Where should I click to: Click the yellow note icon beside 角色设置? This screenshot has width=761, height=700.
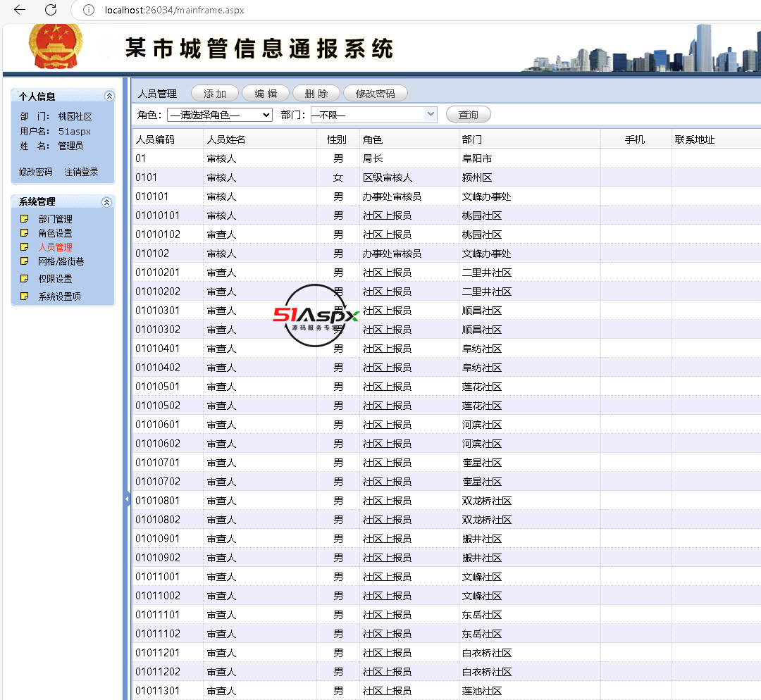click(25, 233)
